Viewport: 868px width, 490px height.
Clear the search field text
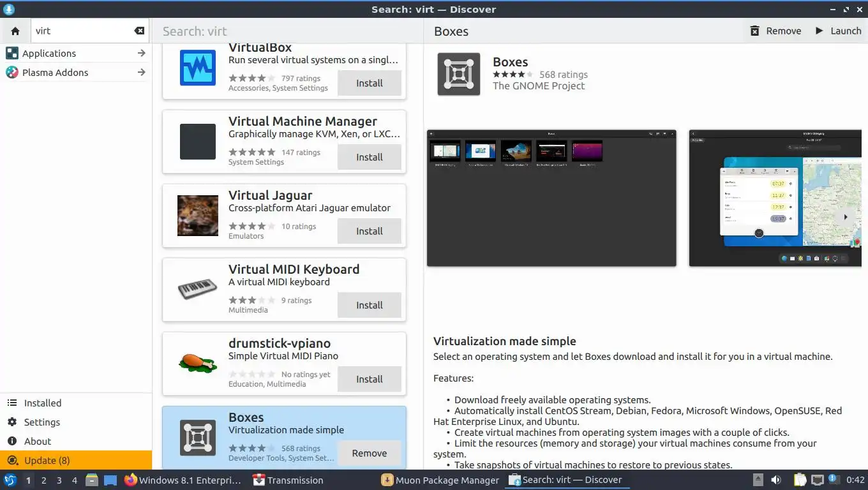click(139, 31)
